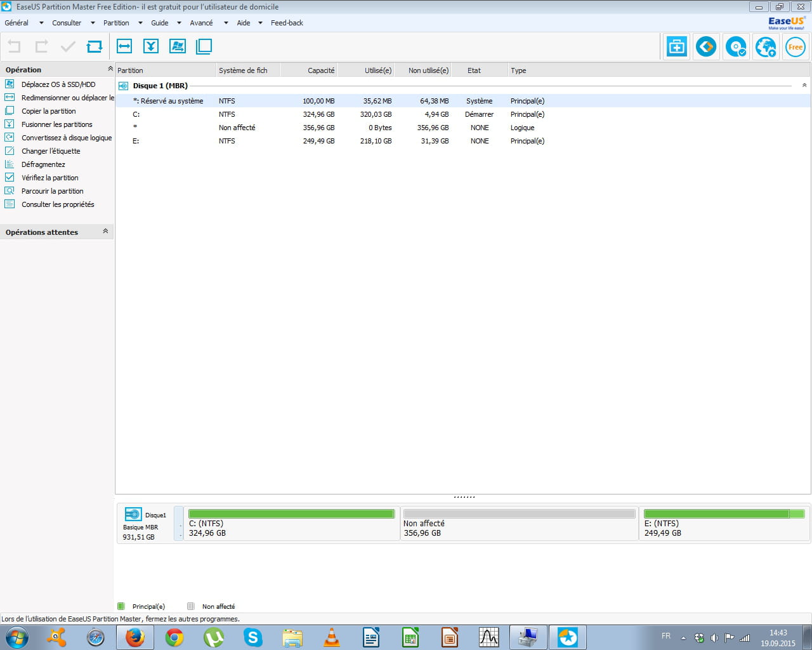Select the Merge partitions toolbar icon

[x=151, y=46]
